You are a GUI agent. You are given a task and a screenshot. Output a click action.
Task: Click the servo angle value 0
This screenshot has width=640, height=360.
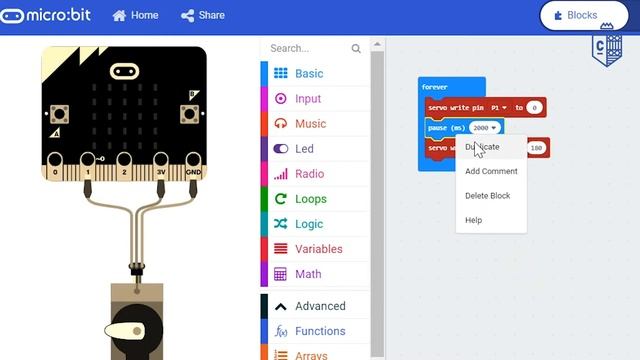pyautogui.click(x=534, y=108)
